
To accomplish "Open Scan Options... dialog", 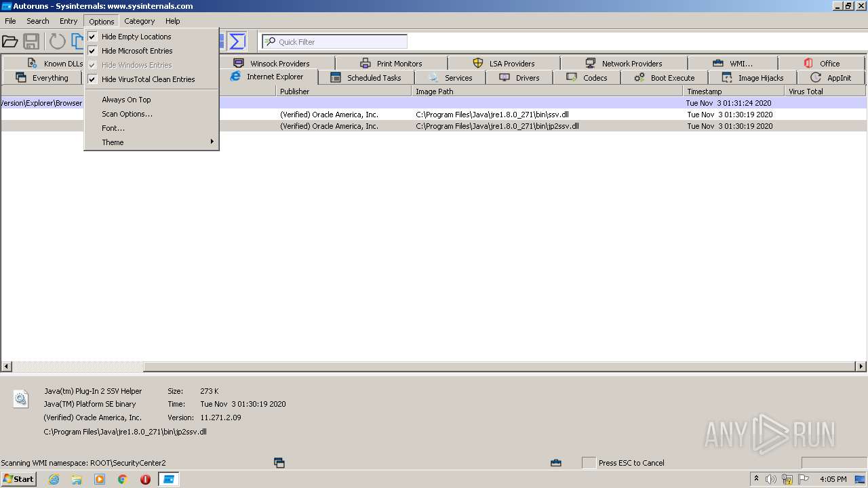I will click(x=151, y=114).
